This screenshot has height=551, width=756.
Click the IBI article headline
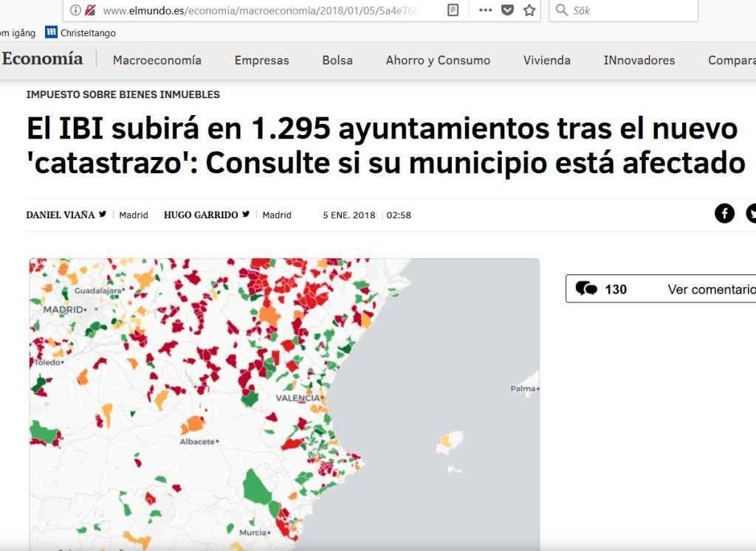pos(385,146)
